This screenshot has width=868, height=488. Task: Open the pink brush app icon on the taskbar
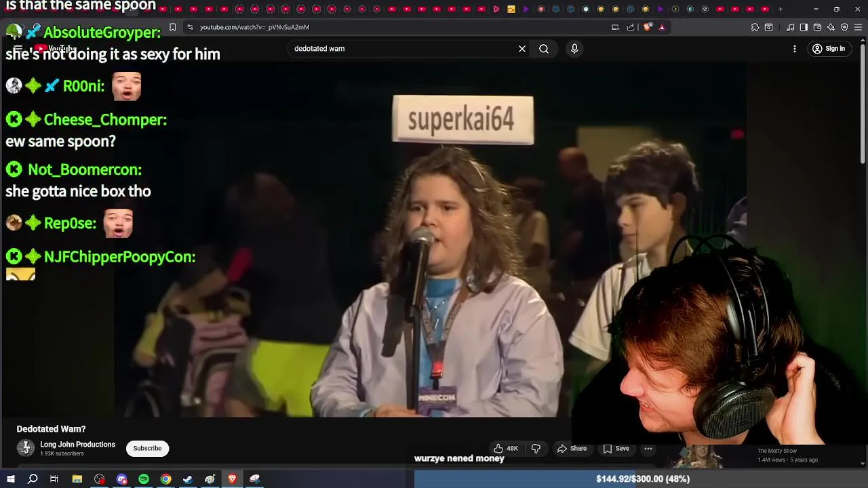pyautogui.click(x=254, y=479)
